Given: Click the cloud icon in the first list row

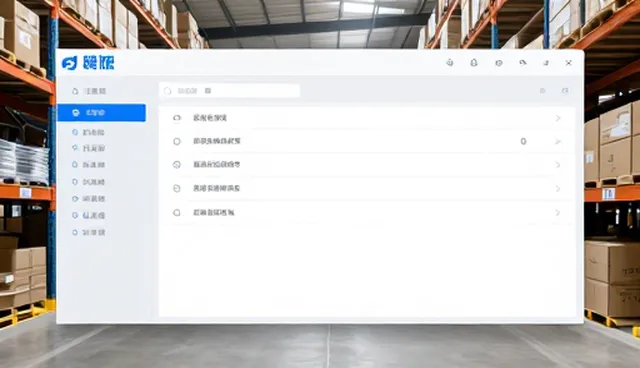Looking at the screenshot, I should point(177,118).
